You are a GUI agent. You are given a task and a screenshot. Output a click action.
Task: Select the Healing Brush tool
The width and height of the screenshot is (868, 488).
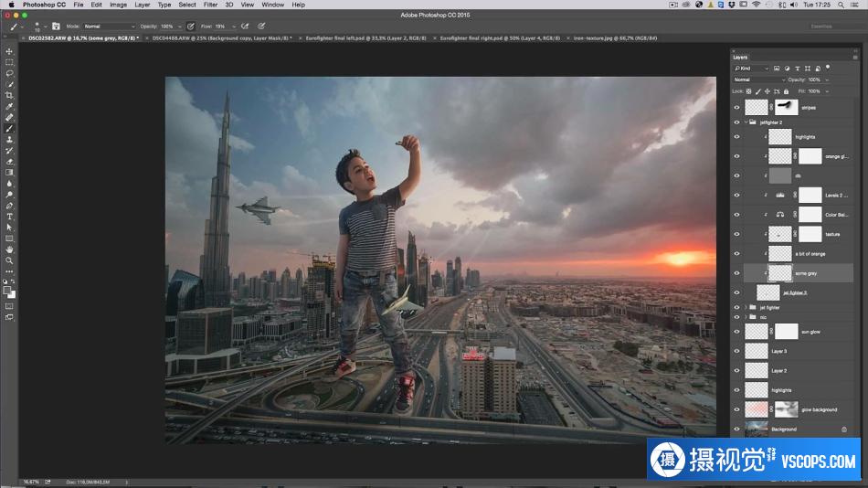9,117
